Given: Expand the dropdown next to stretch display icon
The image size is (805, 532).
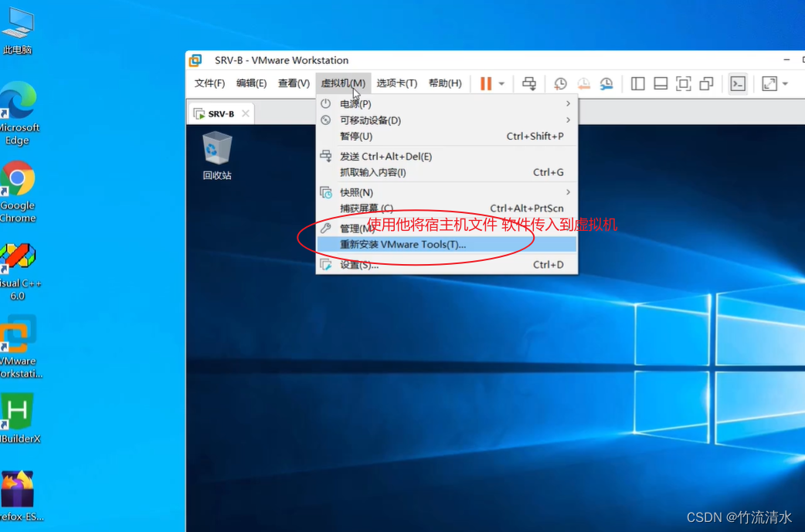Looking at the screenshot, I should (x=785, y=83).
